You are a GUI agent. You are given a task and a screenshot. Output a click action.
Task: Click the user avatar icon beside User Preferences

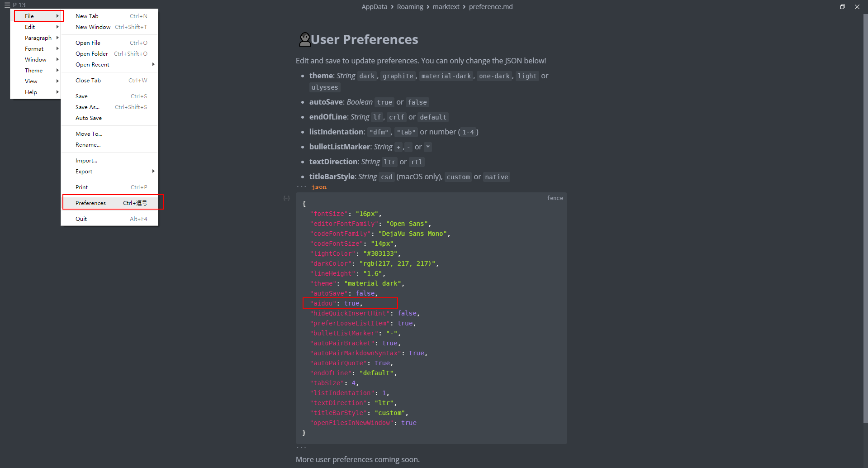pyautogui.click(x=305, y=39)
